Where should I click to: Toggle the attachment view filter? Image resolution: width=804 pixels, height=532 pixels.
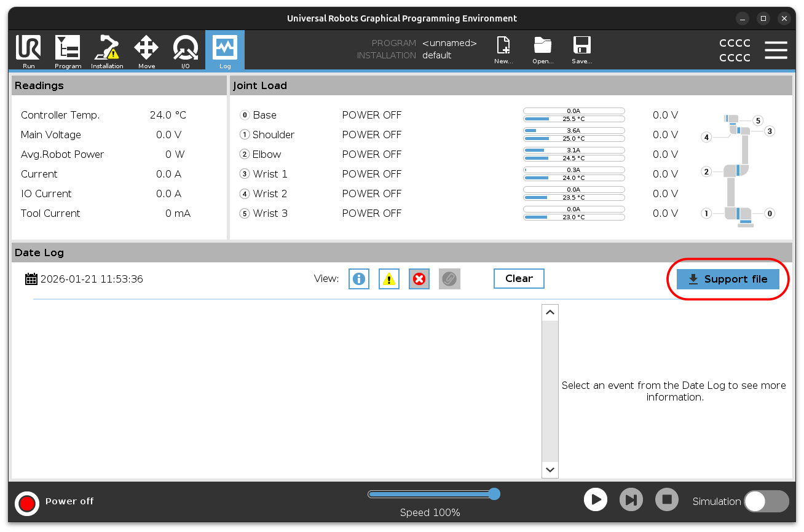(x=449, y=279)
